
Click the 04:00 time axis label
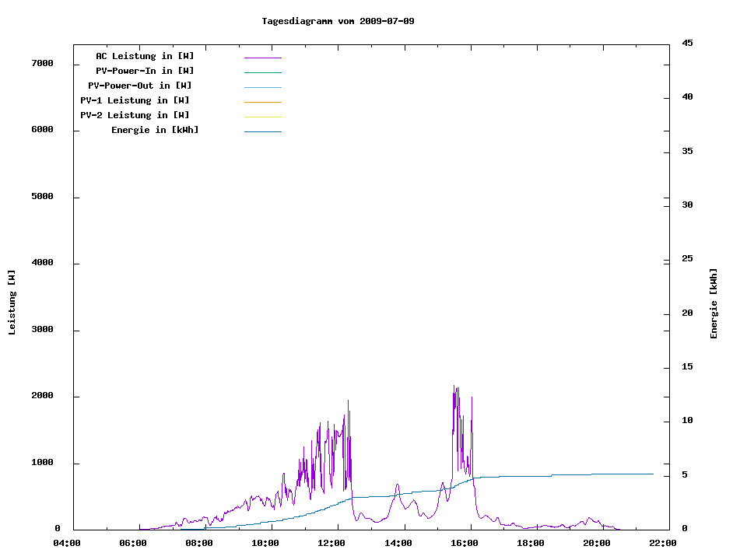(66, 544)
